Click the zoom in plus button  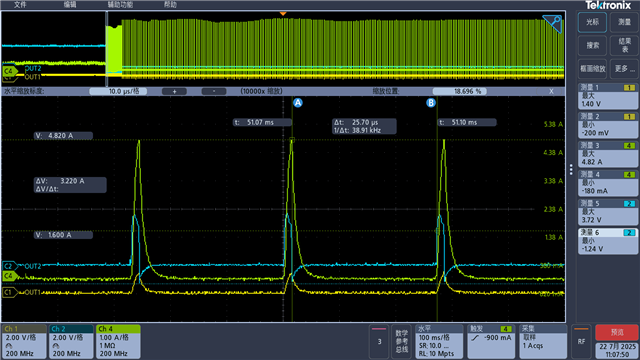174,91
